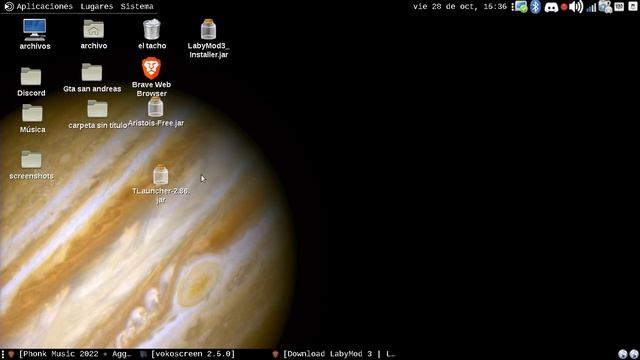Click the rightmost top panel tray icon

(633, 7)
